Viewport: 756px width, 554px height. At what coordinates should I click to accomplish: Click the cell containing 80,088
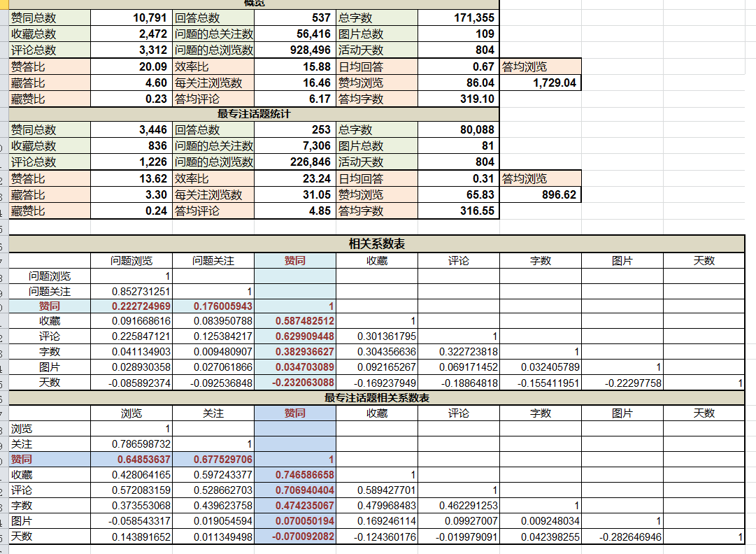pyautogui.click(x=458, y=129)
